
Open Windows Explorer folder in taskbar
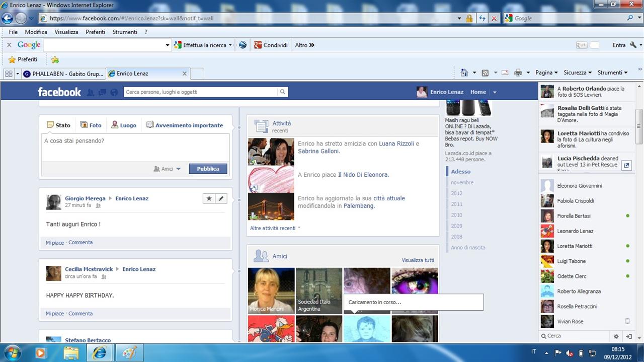pyautogui.click(x=71, y=353)
